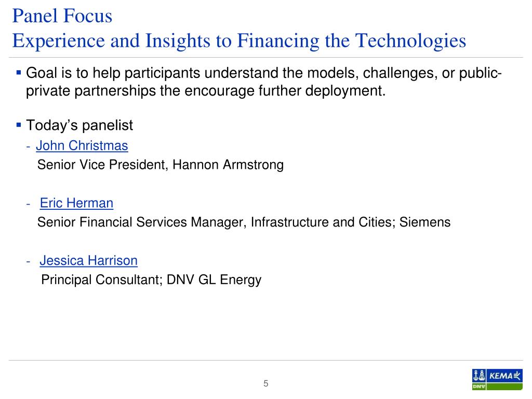532x399 pixels.
Task: Click the dash before Jessica Harrison
Action: tap(29, 262)
